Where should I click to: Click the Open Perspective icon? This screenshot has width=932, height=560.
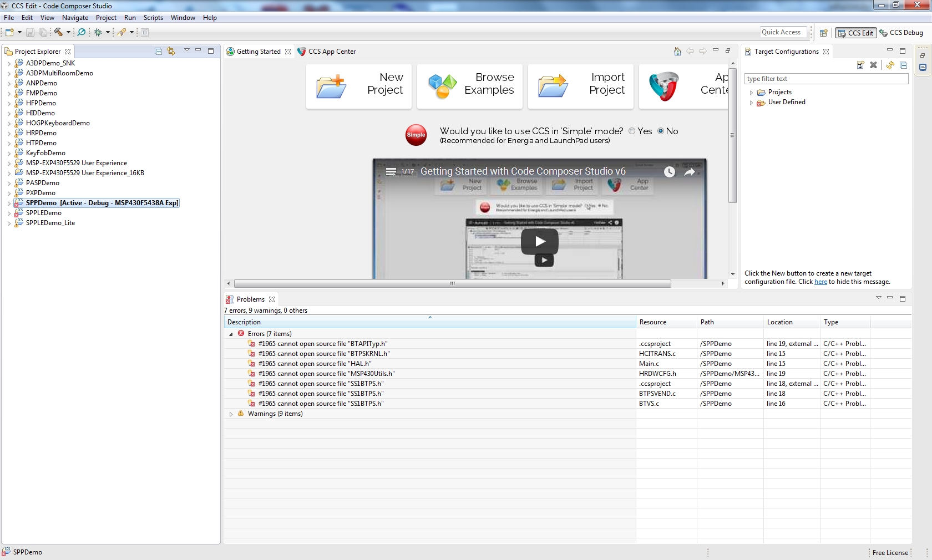tap(824, 33)
